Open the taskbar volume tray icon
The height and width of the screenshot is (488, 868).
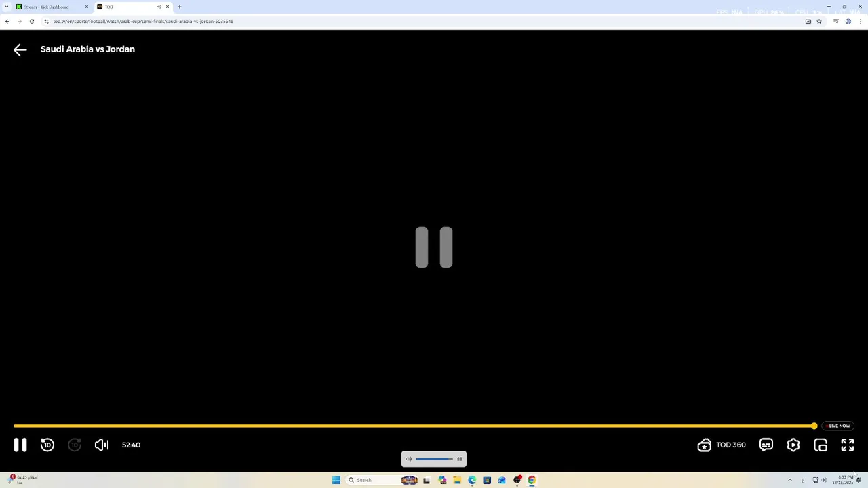(824, 480)
